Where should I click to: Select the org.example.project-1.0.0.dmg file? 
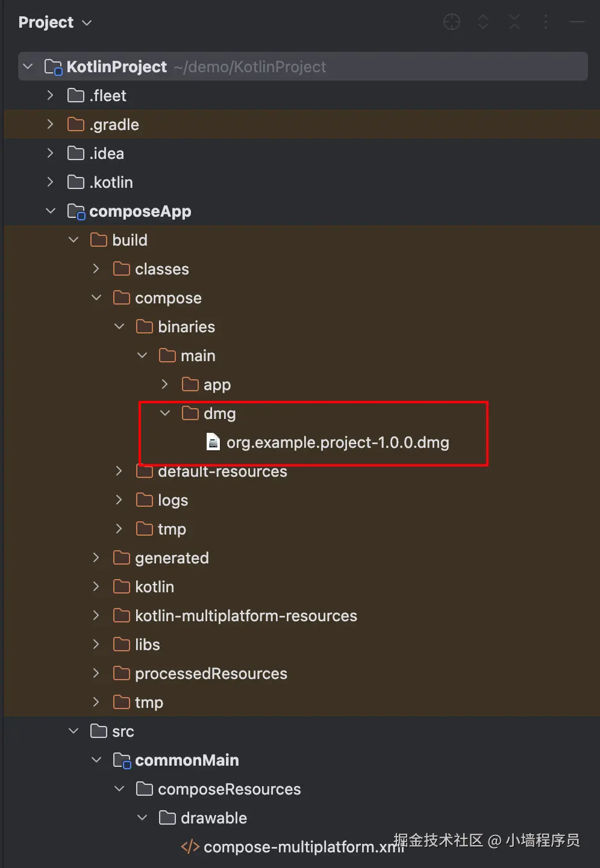(337, 442)
